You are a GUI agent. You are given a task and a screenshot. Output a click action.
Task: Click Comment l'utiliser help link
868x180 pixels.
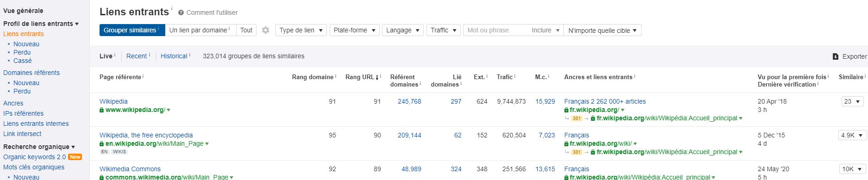(212, 13)
